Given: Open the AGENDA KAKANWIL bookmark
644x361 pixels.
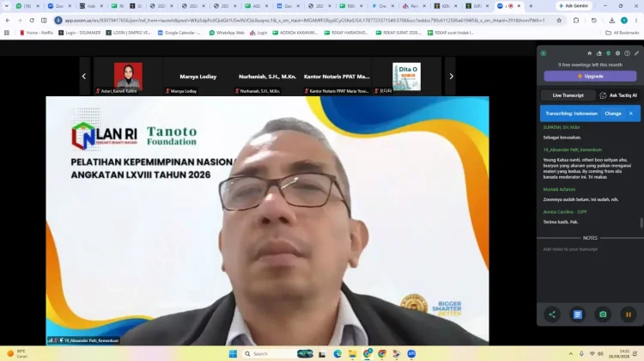Looking at the screenshot, I should point(295,33).
